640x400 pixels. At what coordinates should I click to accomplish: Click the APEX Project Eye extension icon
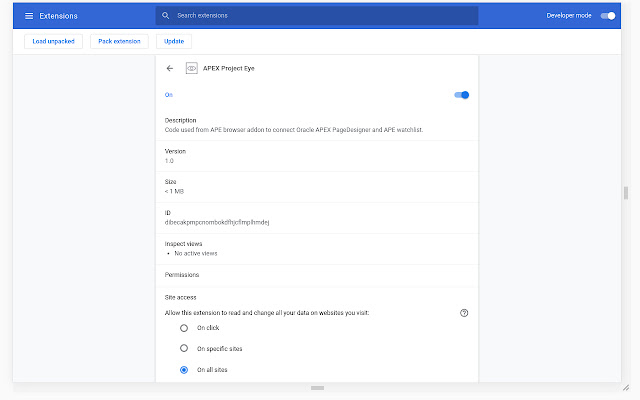(x=191, y=68)
